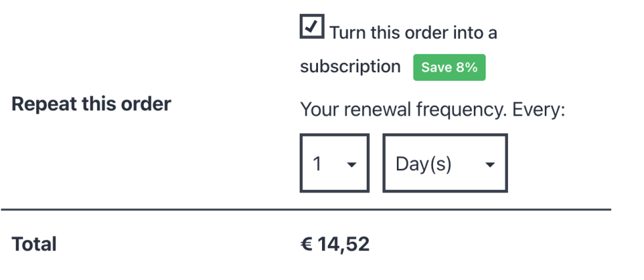Image resolution: width=644 pixels, height=280 pixels.
Task: Click the checkmark icon inside the checkbox
Action: (x=312, y=26)
